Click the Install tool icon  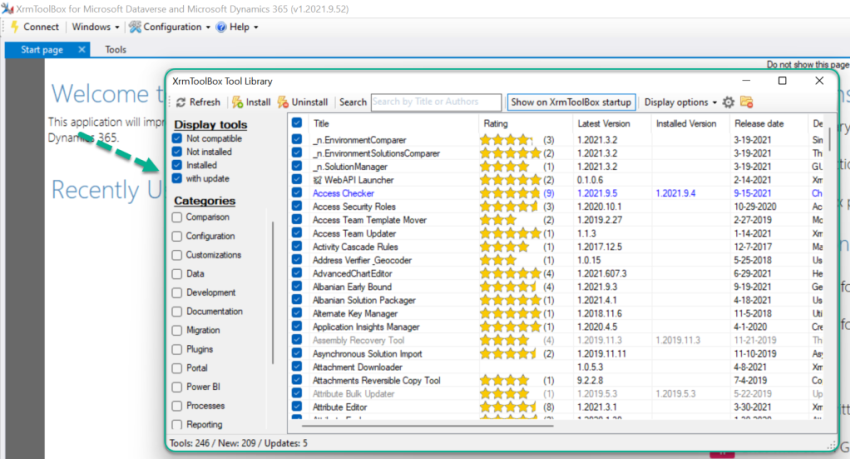pyautogui.click(x=237, y=102)
